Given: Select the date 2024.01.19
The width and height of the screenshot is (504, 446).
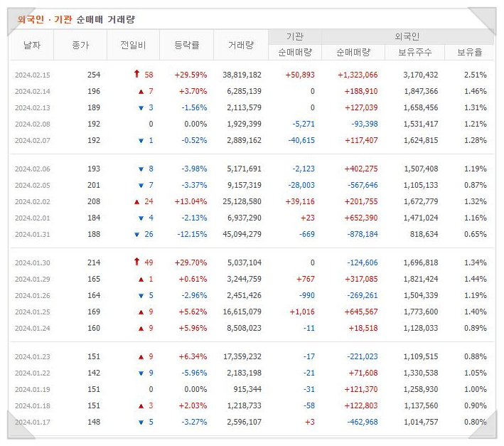Looking at the screenshot, I should pos(33,389).
